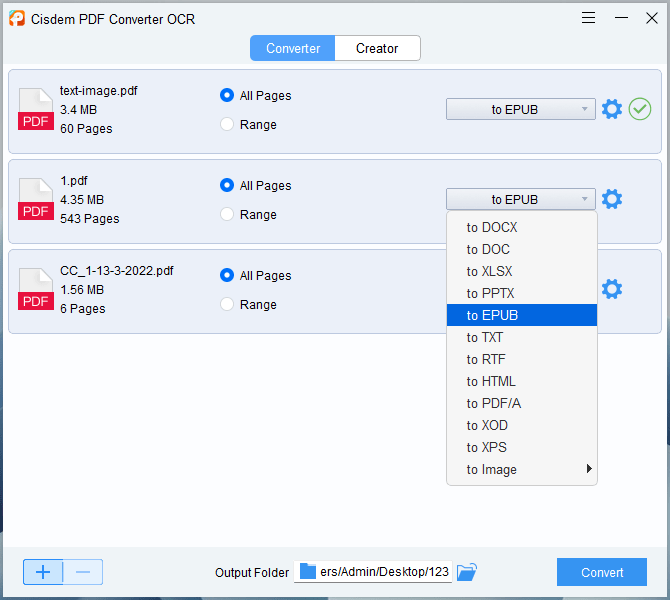
Task: Click the Output Folder path field
Action: tap(374, 572)
